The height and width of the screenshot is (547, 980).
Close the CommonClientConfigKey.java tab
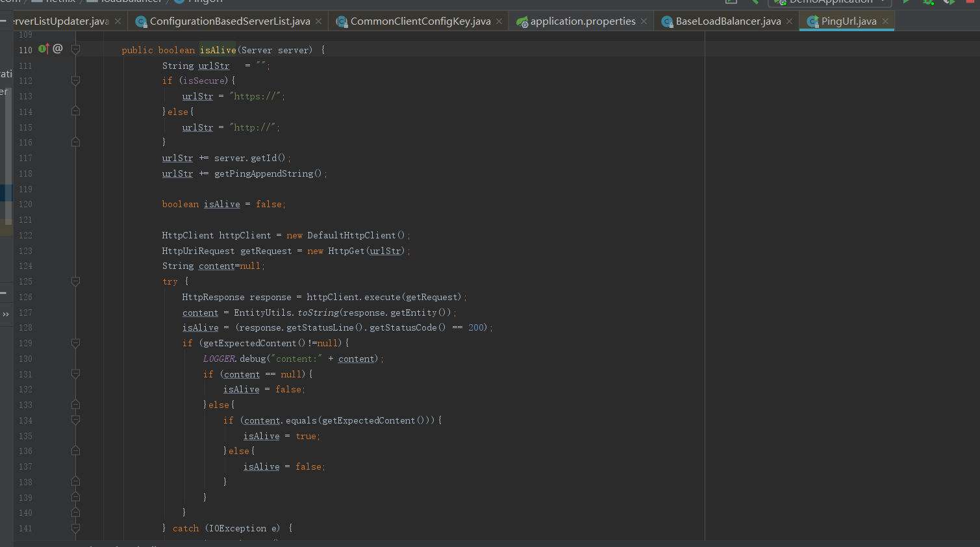pyautogui.click(x=499, y=21)
